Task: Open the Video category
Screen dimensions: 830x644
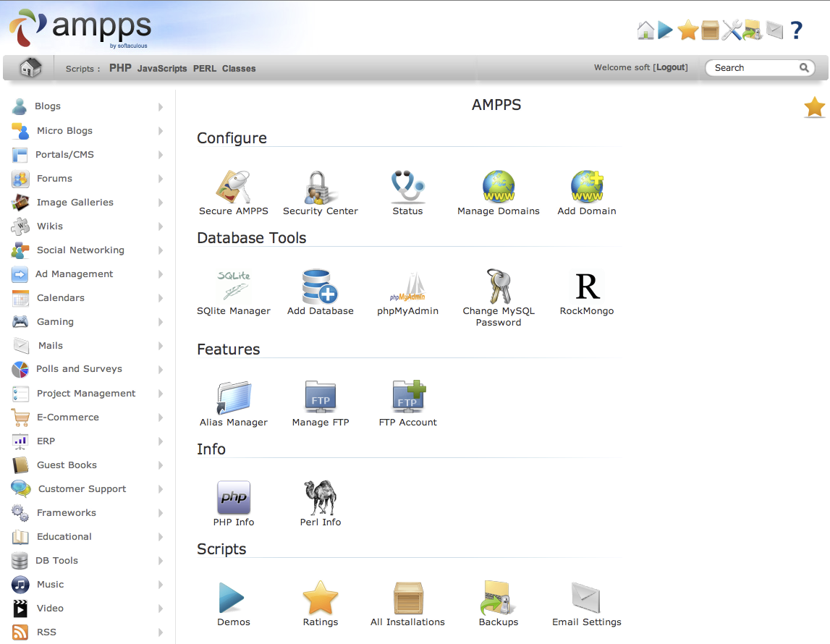Action: click(50, 608)
